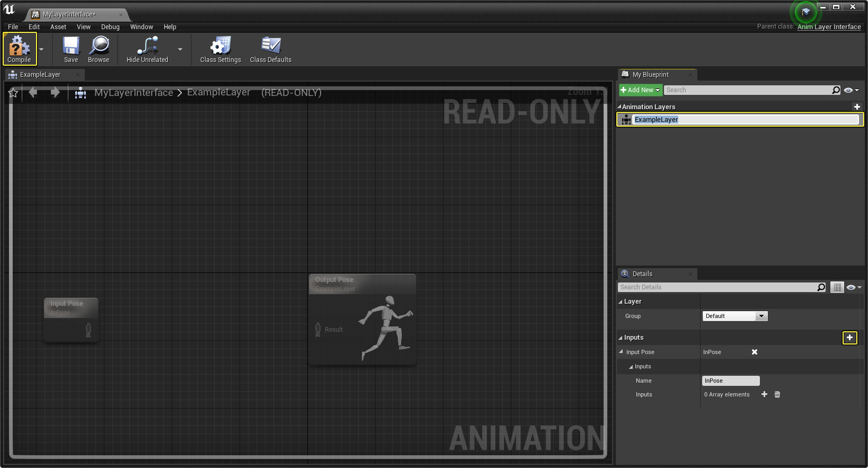Add a new input with plus button
Viewport: 868px width, 468px height.
coord(850,338)
